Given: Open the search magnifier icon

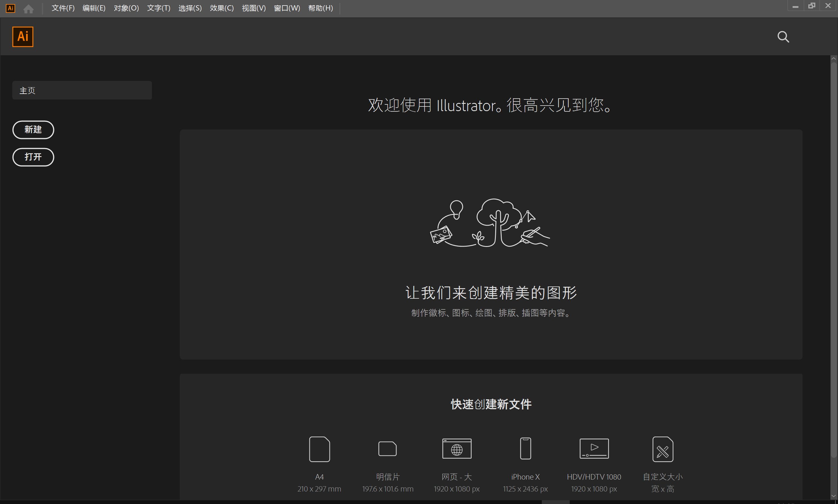Looking at the screenshot, I should pyautogui.click(x=783, y=37).
